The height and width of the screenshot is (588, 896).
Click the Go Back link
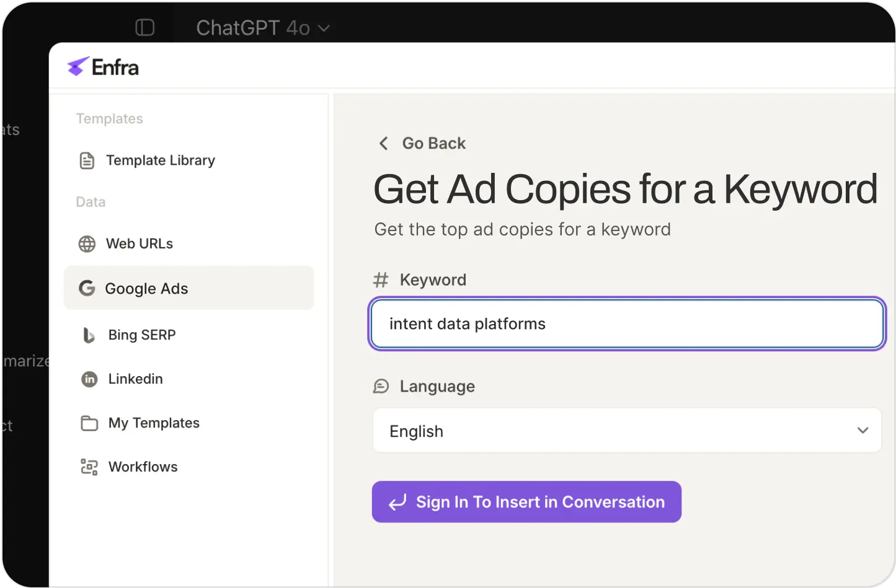pyautogui.click(x=433, y=144)
